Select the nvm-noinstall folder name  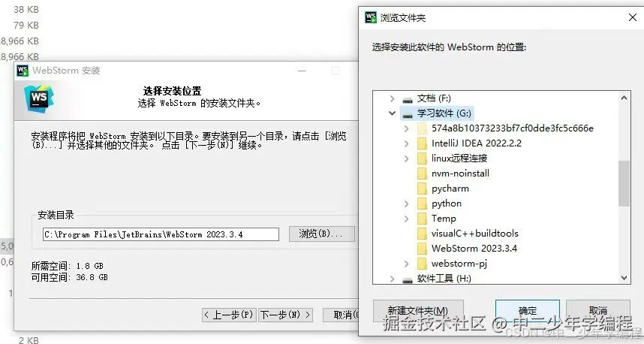(460, 174)
